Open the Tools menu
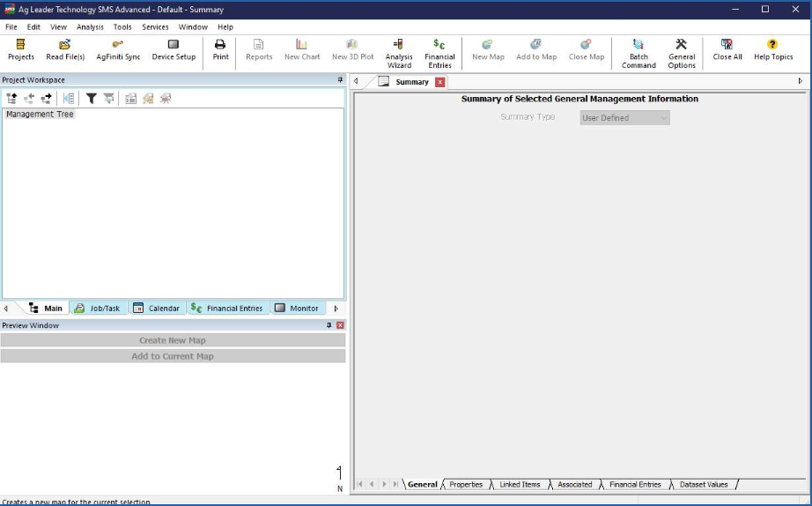 point(122,27)
